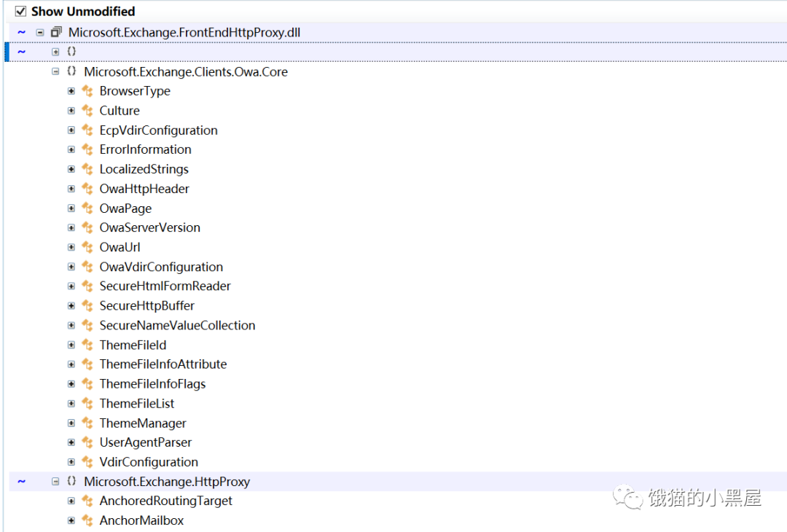
Task: Click the namespace braces icon for Microsoft.Exchange.HttpProxy
Action: [71, 481]
